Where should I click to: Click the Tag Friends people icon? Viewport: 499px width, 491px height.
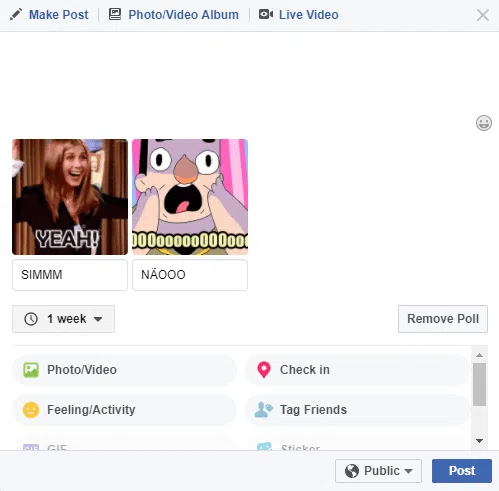pyautogui.click(x=264, y=410)
